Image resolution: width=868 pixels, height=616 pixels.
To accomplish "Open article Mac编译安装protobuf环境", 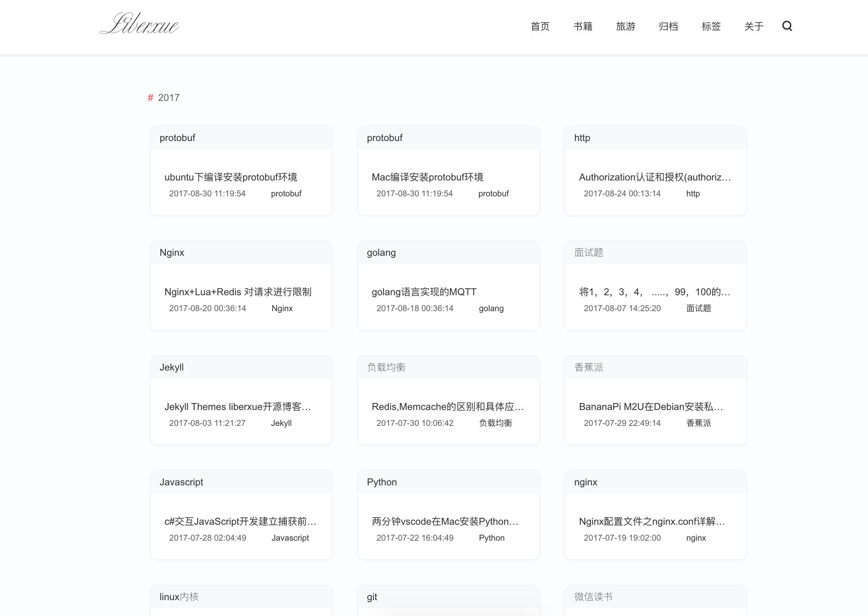I will [427, 177].
